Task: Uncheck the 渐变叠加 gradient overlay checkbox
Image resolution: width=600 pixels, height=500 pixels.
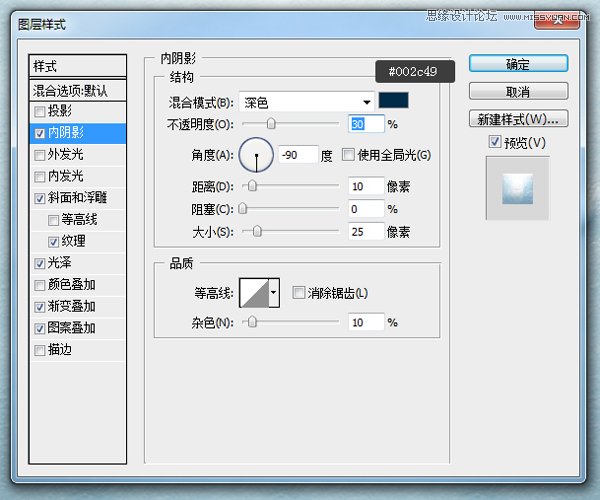Action: 39,307
